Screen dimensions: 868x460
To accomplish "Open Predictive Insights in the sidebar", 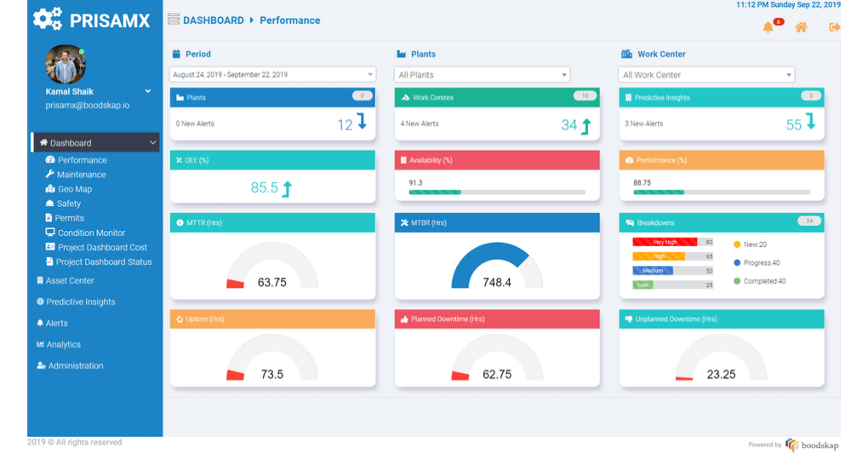I will point(80,302).
